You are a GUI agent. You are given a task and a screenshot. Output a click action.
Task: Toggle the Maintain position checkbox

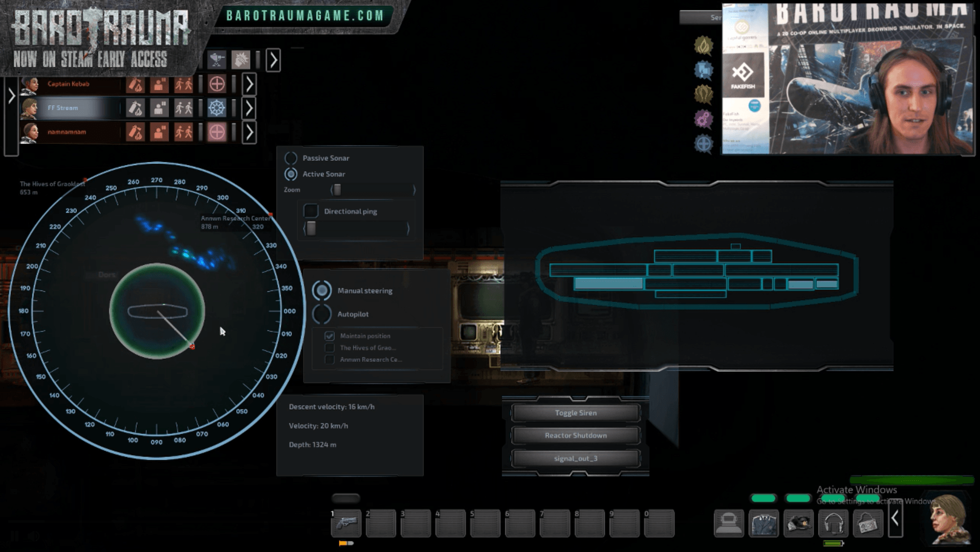click(330, 336)
